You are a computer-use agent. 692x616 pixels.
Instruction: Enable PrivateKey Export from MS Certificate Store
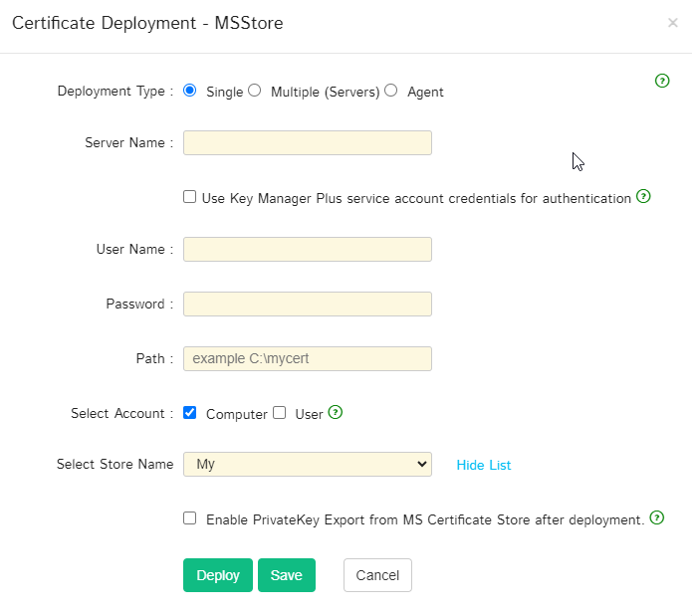190,518
